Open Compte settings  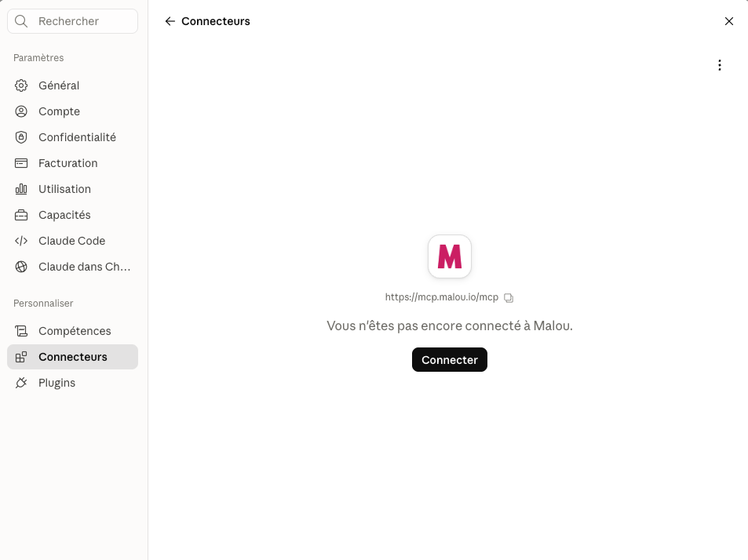[72, 111]
